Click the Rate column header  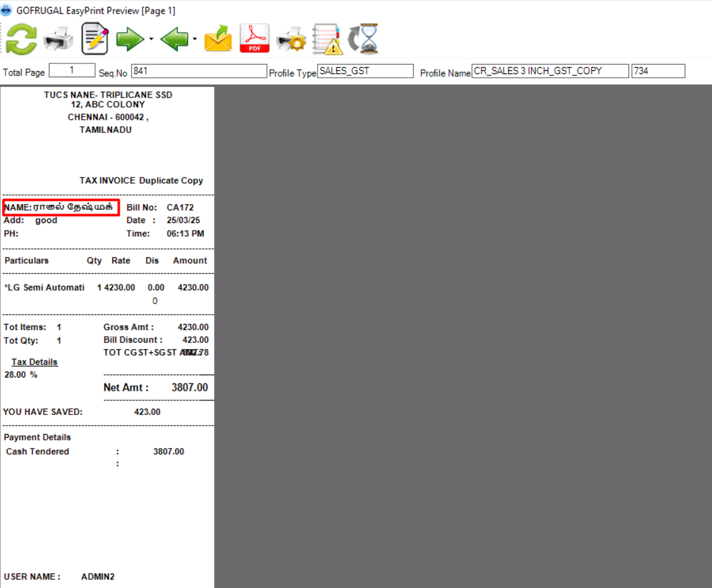(121, 260)
